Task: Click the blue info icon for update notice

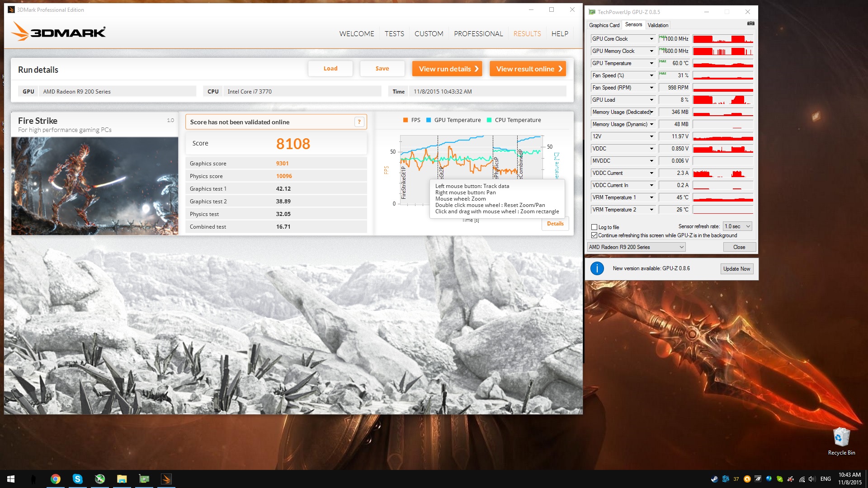Action: tap(597, 268)
